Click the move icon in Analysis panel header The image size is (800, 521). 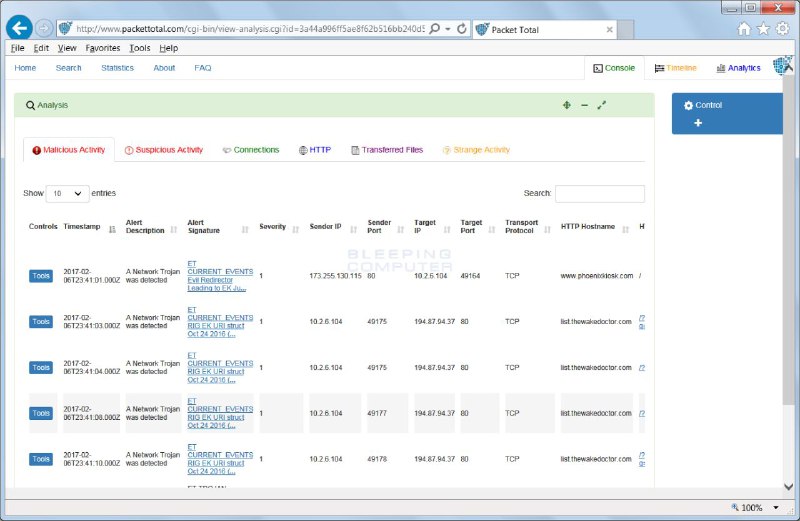[566, 105]
